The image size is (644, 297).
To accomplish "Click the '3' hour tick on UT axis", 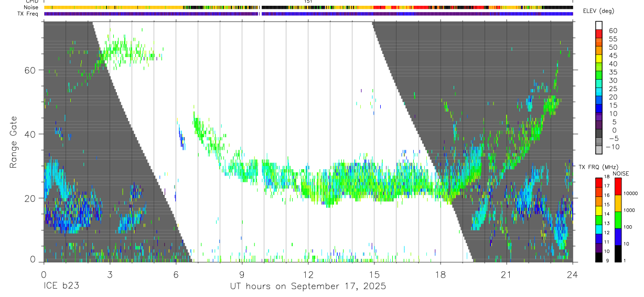I will 110,275.
